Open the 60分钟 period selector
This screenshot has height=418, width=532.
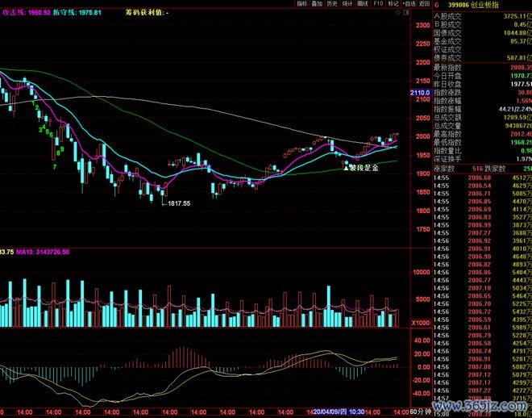pos(420,412)
